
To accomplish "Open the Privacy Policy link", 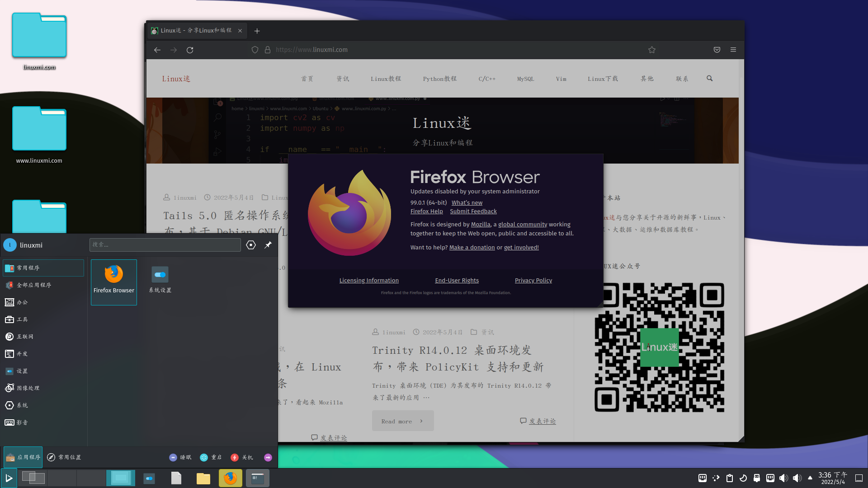I will 533,280.
